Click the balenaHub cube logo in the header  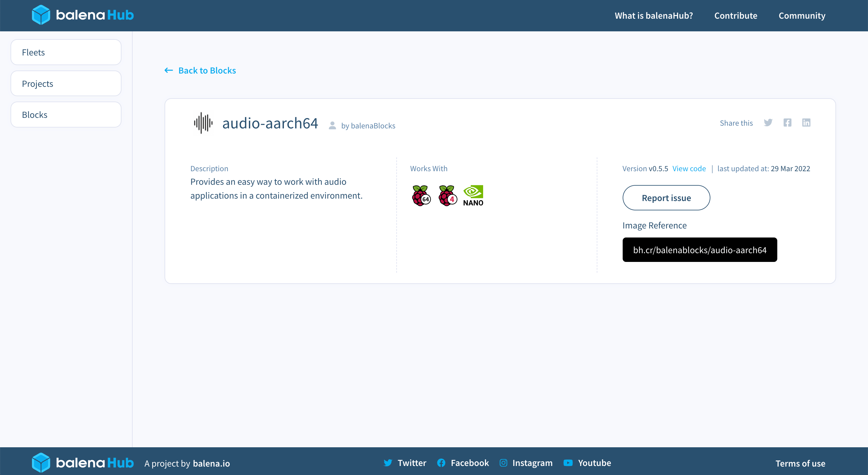(41, 14)
